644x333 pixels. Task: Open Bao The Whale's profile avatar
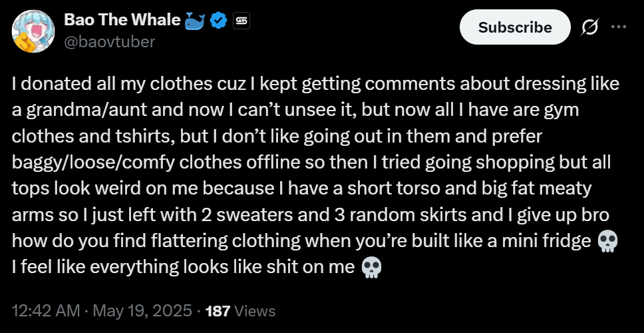[33, 31]
